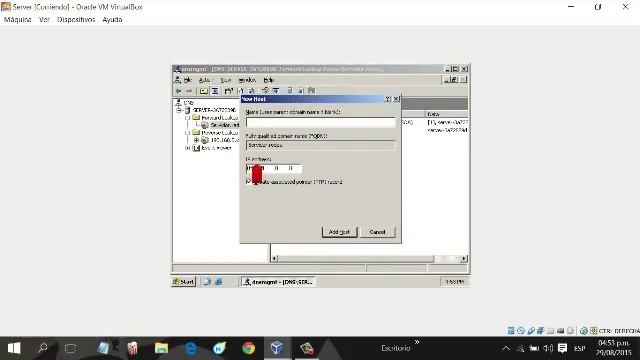Open the VirtualBox Máquina menu

(x=18, y=20)
